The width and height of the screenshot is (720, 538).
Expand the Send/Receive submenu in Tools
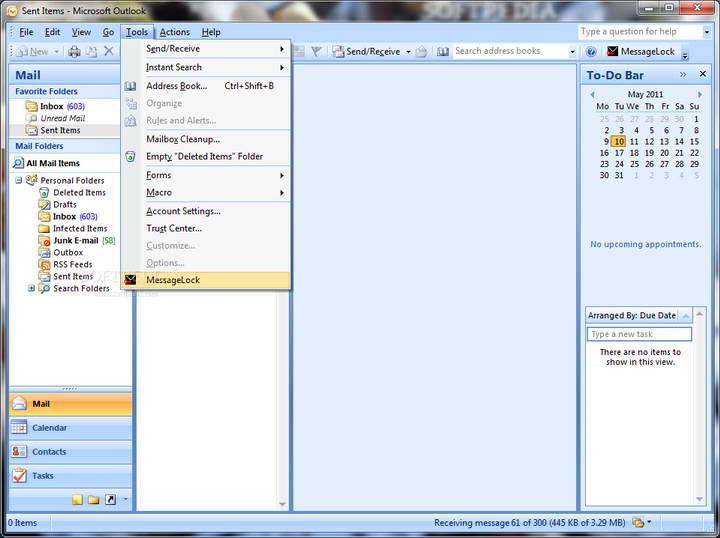[x=206, y=49]
